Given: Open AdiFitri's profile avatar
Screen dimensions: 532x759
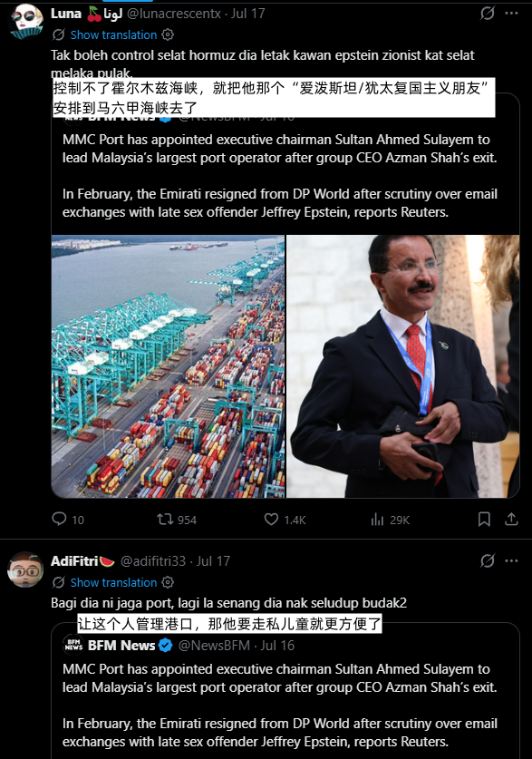Looking at the screenshot, I should point(25,569).
